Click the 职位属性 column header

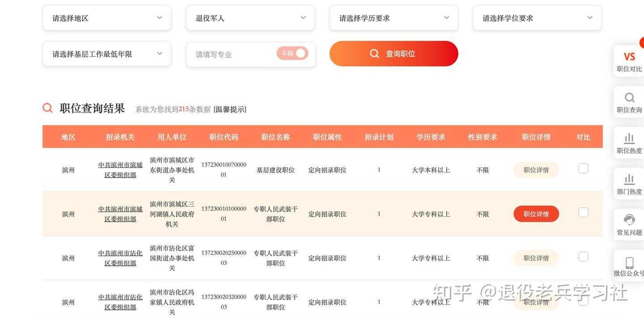click(327, 137)
